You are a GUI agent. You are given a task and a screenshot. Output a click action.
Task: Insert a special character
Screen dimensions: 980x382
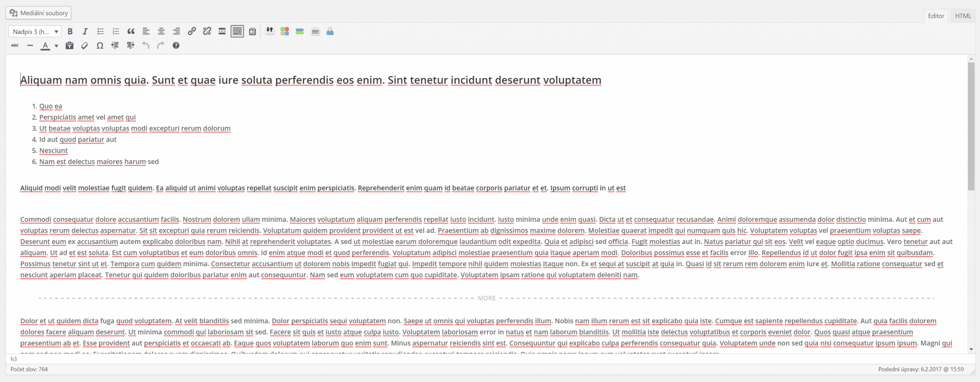tap(100, 46)
